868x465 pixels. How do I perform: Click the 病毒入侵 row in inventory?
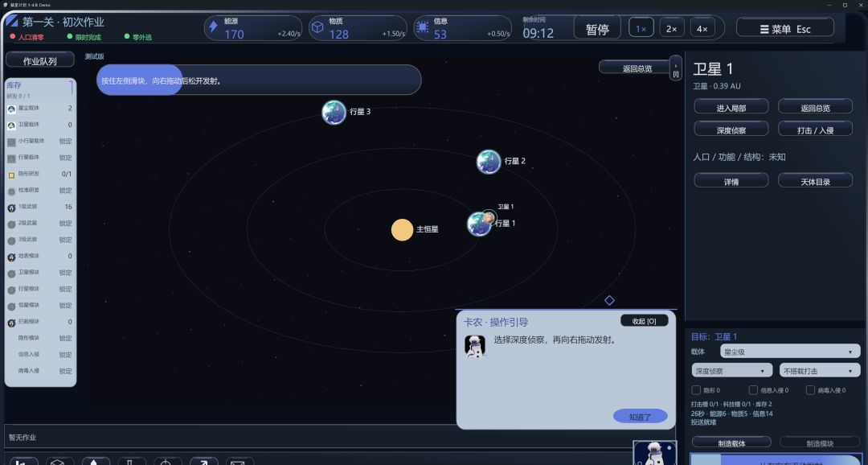pos(39,371)
